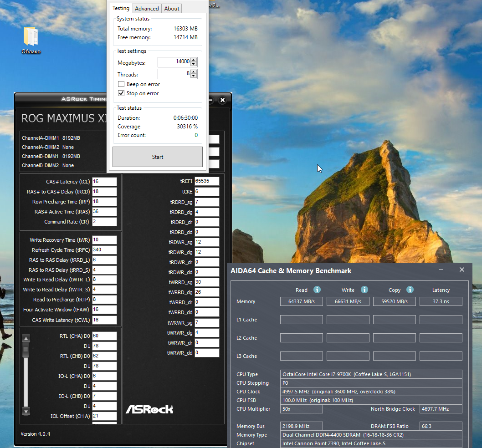The image size is (482, 448).
Task: Close the AIDA64 Cache & Memory Benchmark window
Action: click(x=461, y=270)
